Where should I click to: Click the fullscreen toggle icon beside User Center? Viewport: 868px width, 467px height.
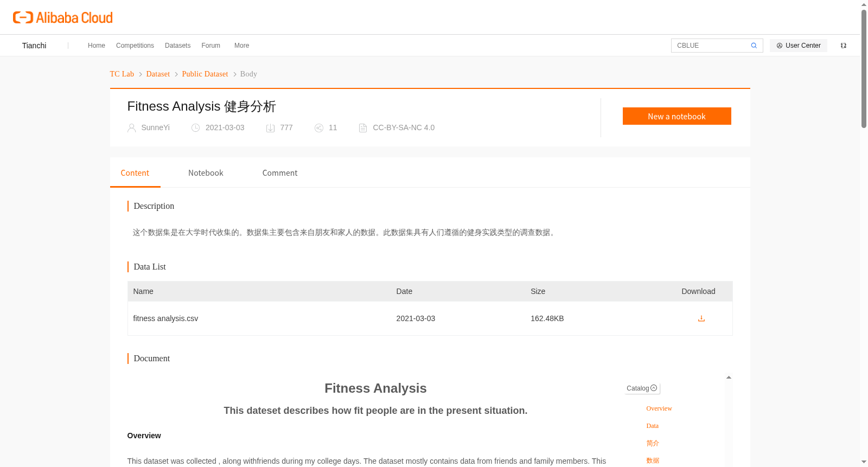[x=844, y=46]
